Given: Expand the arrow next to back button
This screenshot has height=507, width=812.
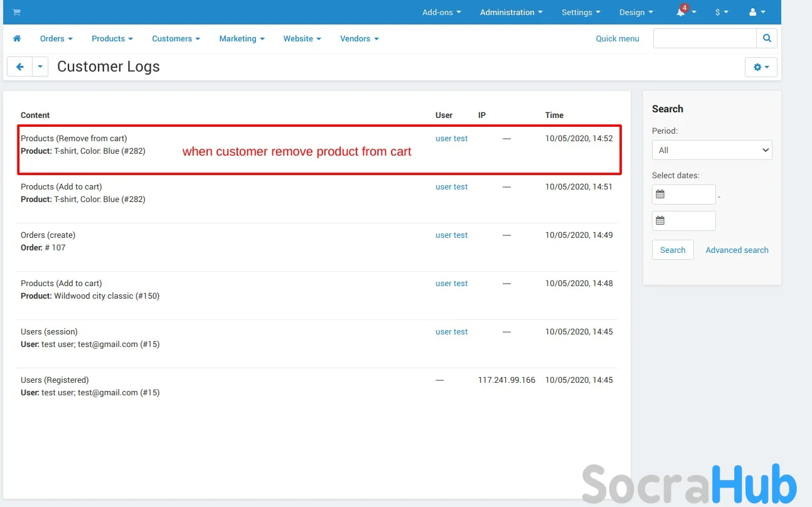Looking at the screenshot, I should coord(40,67).
